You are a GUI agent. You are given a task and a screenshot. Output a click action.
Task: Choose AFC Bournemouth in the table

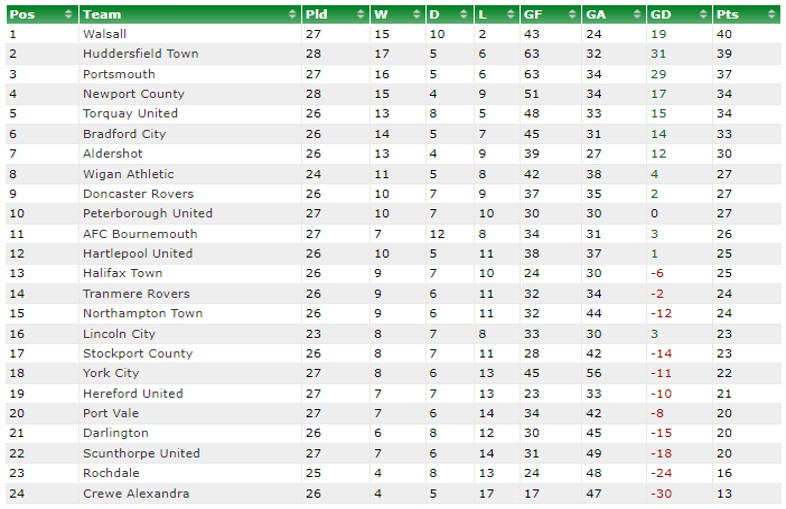[140, 234]
